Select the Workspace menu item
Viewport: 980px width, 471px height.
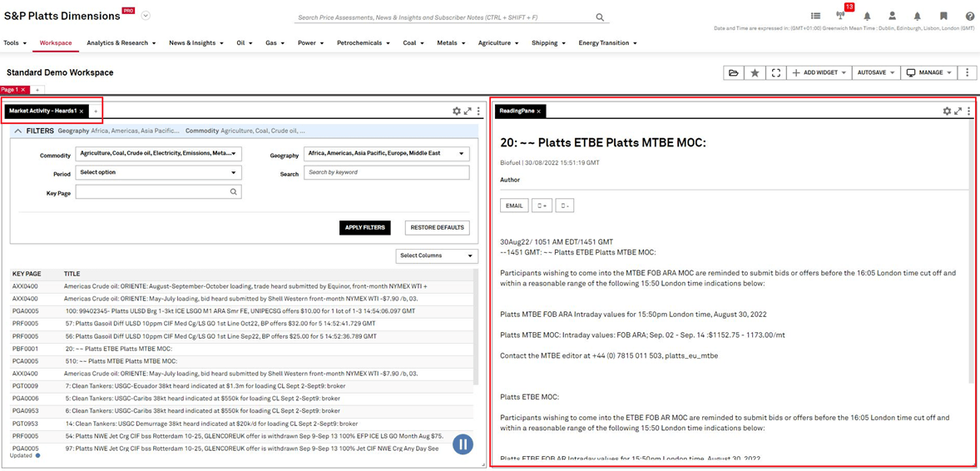[x=56, y=43]
